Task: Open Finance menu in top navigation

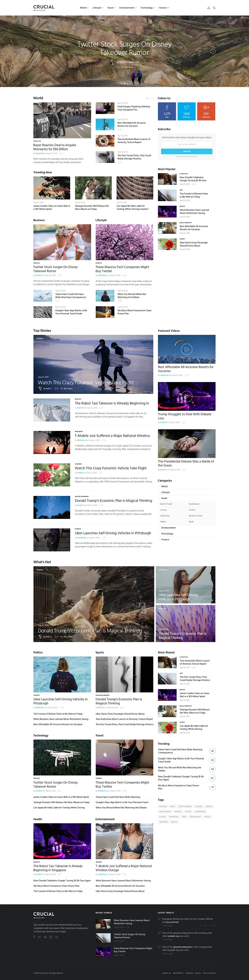Action: tap(164, 8)
